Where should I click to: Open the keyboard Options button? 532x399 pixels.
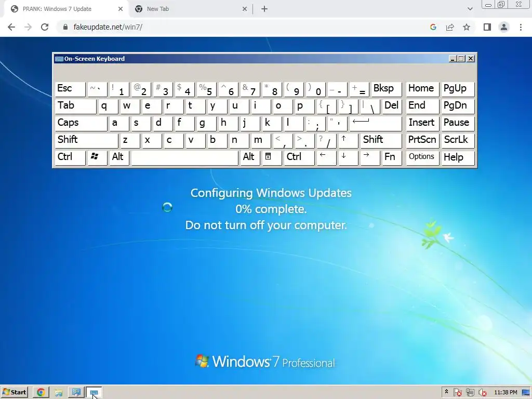point(422,157)
